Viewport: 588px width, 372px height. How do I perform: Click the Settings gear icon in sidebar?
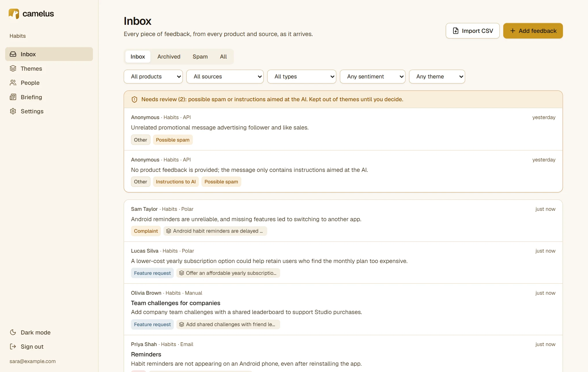[x=13, y=111]
